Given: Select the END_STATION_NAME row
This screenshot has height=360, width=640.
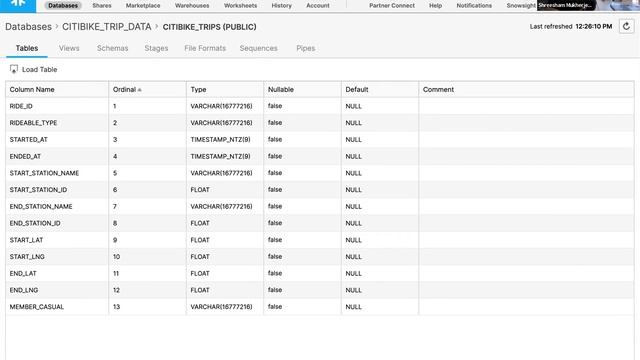Looking at the screenshot, I should click(x=320, y=207).
